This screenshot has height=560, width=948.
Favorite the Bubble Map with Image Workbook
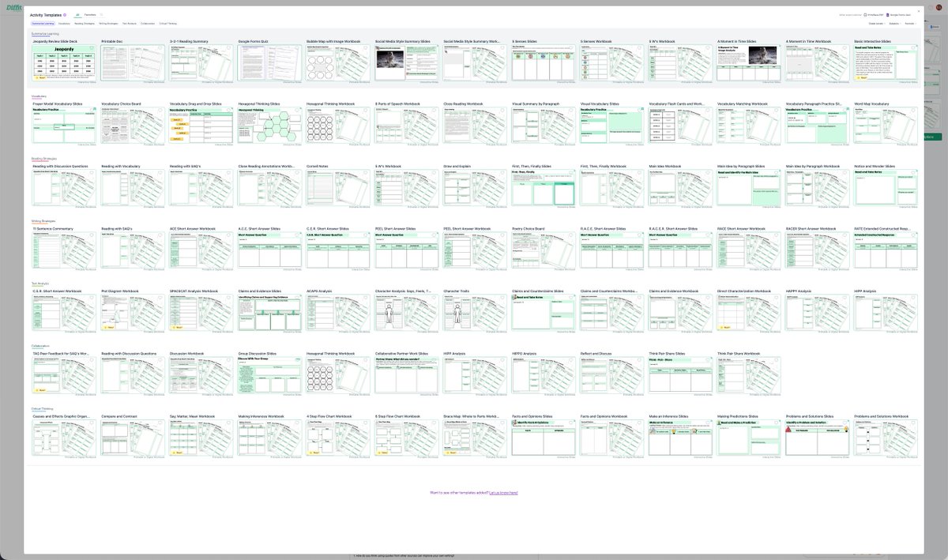[366, 48]
